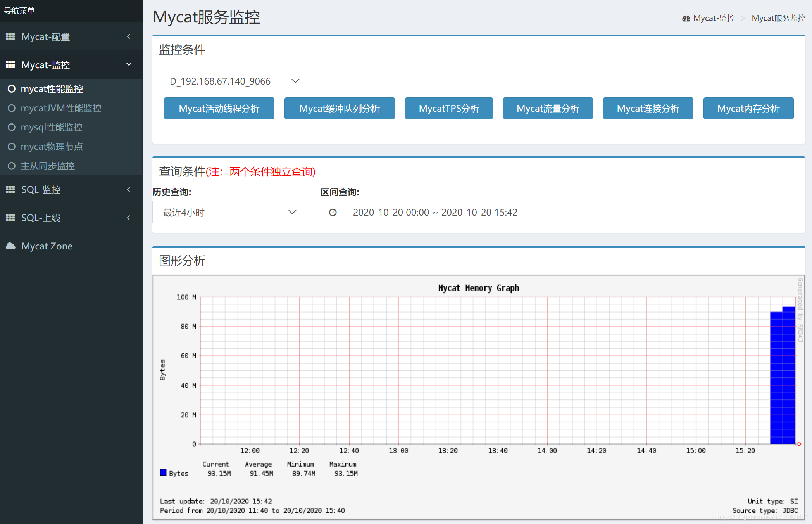This screenshot has height=524, width=812.
Task: Expand the SQL-上线 menu chevron
Action: [129, 218]
